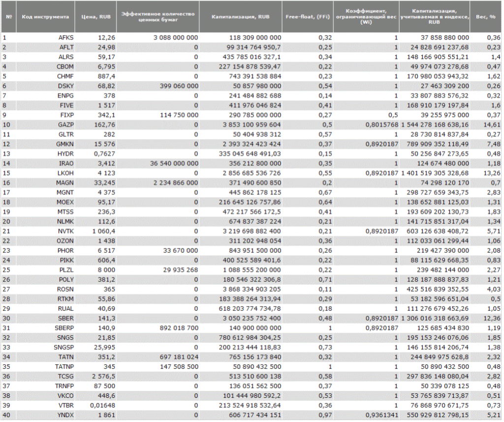The height and width of the screenshot is (422, 504).
Task: Click the "Вес, %" column header
Action: click(x=485, y=16)
